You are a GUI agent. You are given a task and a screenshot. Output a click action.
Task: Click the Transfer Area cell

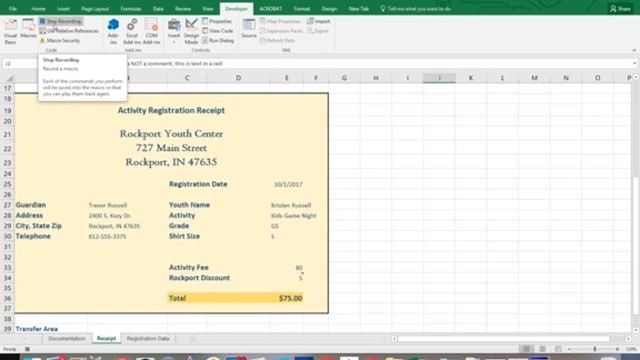click(37, 329)
